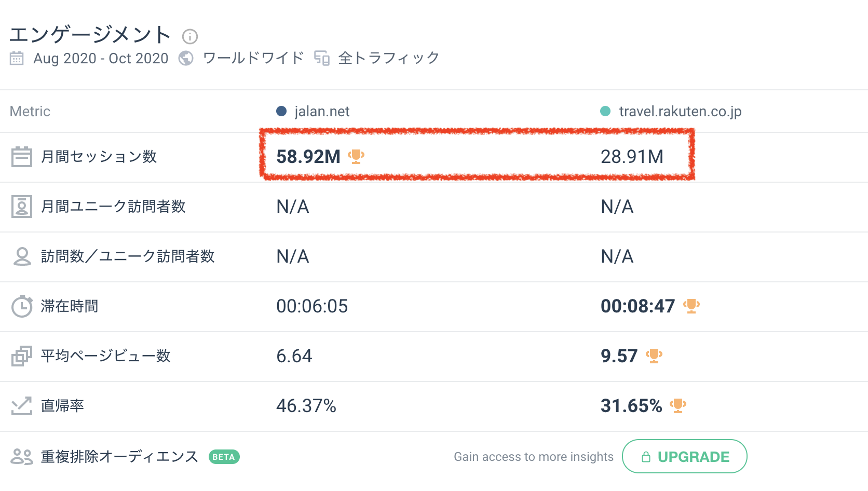Click the 直帰率 bounce rate icon
Screen dimensions: 868x491
pos(22,406)
